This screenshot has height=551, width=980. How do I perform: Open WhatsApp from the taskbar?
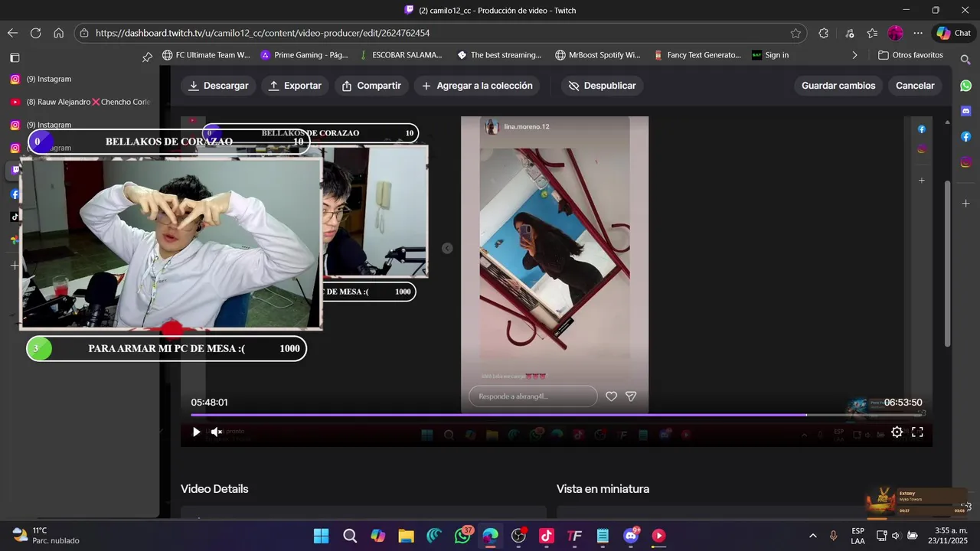tap(463, 536)
